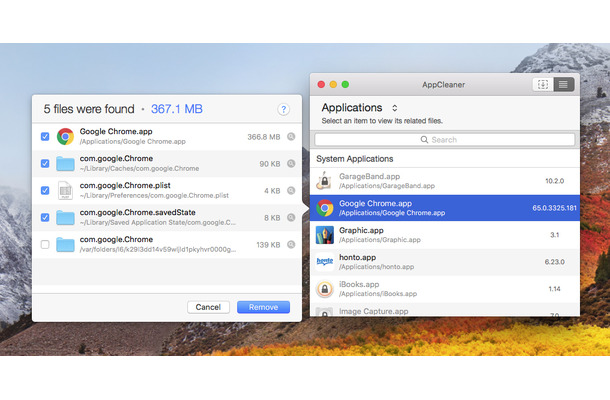The width and height of the screenshot is (610, 400).
Task: Switch to the list view in the AppCleaner toolbar
Action: 563,84
